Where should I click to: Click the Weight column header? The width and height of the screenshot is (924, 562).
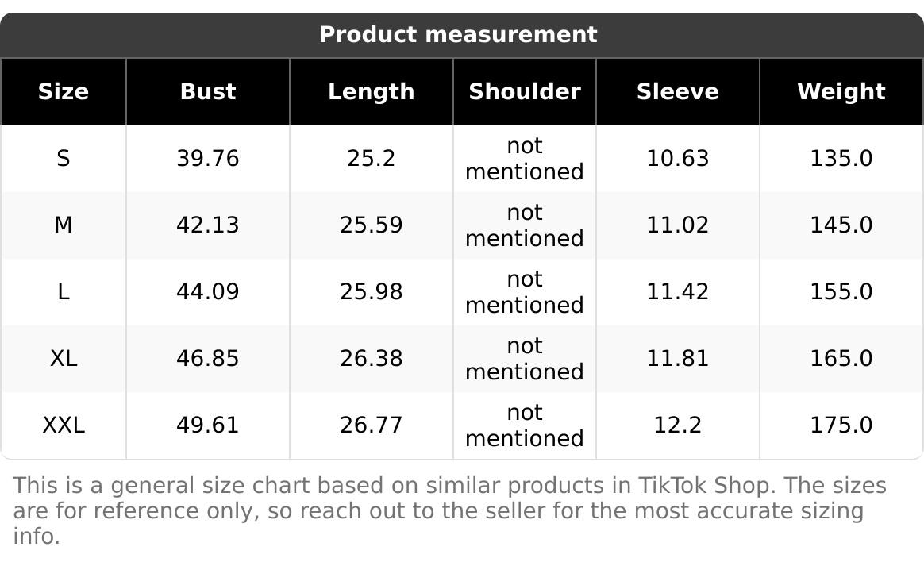point(841,92)
